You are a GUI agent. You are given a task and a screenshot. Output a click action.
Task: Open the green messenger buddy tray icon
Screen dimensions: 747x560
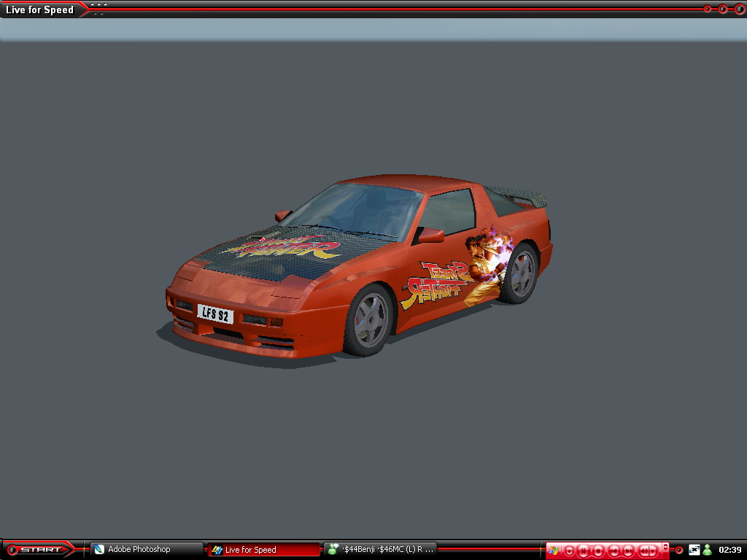707,550
